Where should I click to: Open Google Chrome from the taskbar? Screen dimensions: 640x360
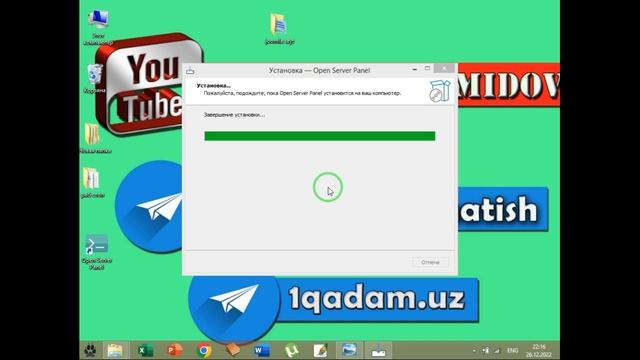pyautogui.click(x=204, y=350)
